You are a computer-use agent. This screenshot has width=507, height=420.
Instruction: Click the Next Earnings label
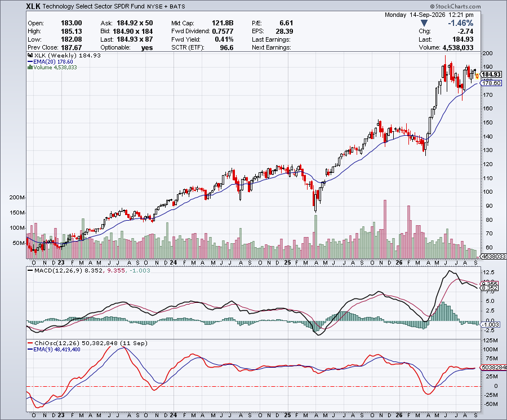pyautogui.click(x=272, y=47)
